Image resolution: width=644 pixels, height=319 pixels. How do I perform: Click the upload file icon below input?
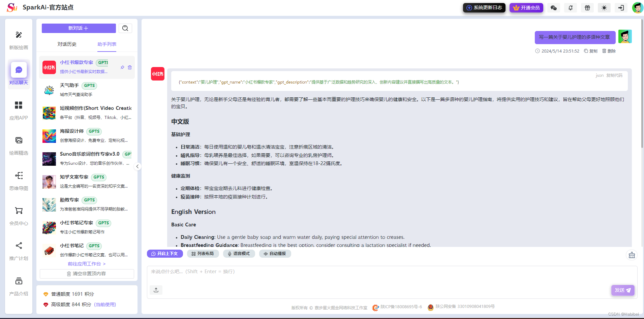click(x=156, y=290)
